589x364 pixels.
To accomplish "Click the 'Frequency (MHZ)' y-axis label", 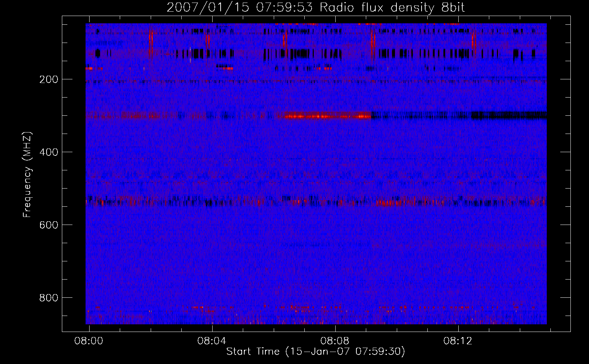I will pos(27,174).
